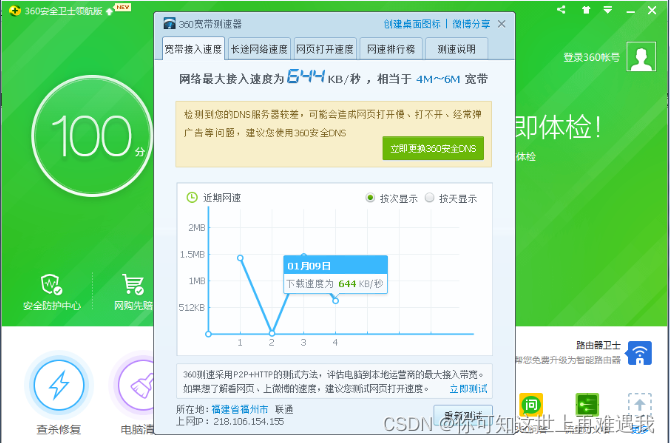Click the 重新测试 button
Screen dimensions: 670x443
(x=463, y=415)
